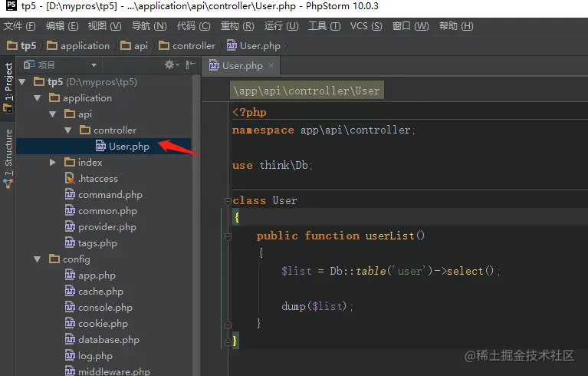
Task: Open the 编辑 (E) menu
Action: (62, 26)
